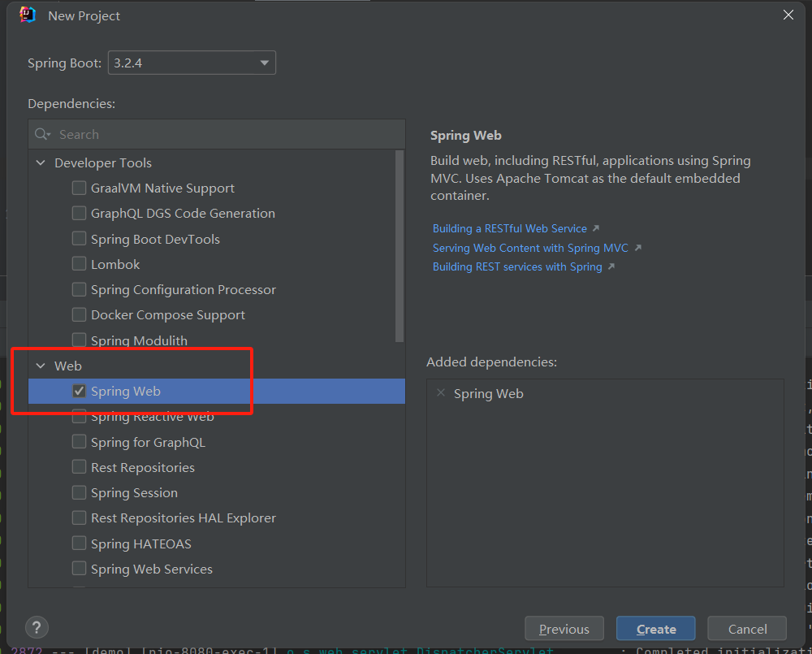Image resolution: width=812 pixels, height=654 pixels.
Task: Enable Spring Boot DevTools dependency
Action: (x=79, y=238)
